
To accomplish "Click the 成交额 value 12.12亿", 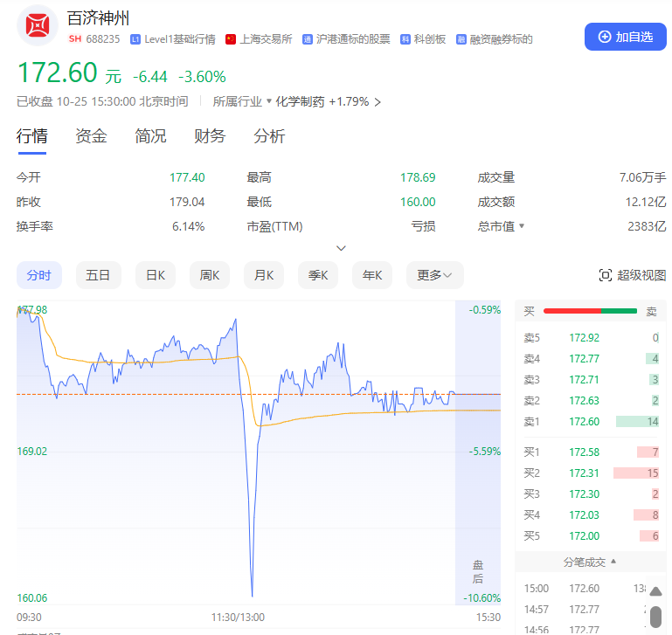I will click(646, 202).
